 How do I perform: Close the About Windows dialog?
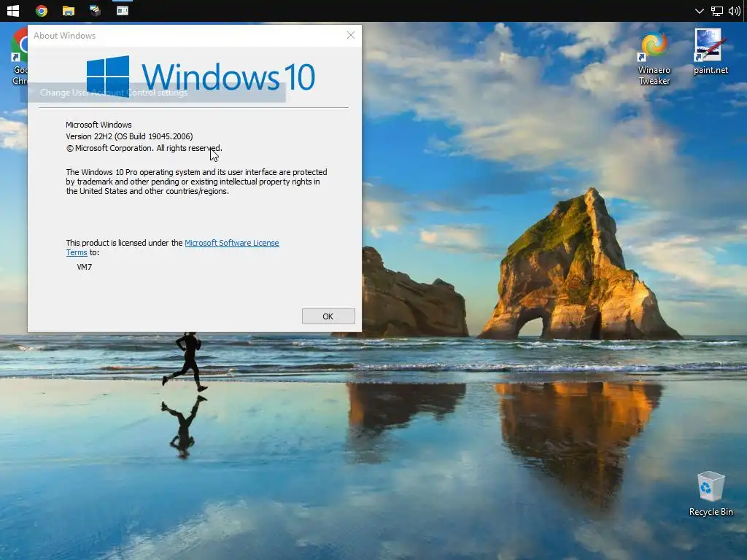click(351, 35)
